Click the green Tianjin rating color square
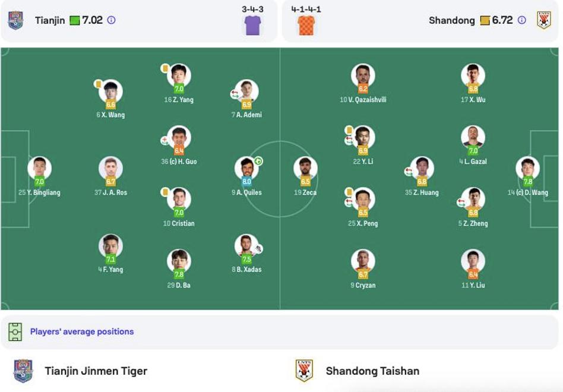 (74, 20)
